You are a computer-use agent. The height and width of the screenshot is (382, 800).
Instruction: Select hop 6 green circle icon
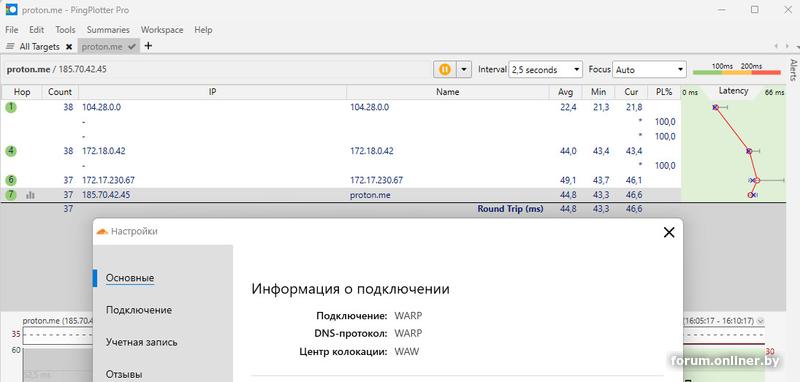pos(11,180)
